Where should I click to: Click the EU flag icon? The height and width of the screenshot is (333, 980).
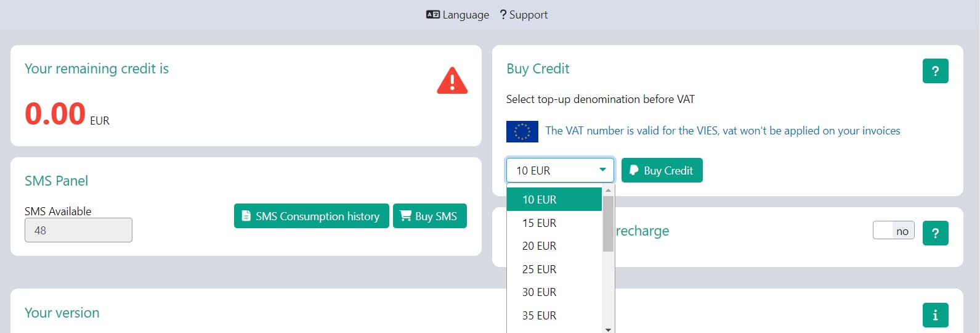pyautogui.click(x=522, y=131)
